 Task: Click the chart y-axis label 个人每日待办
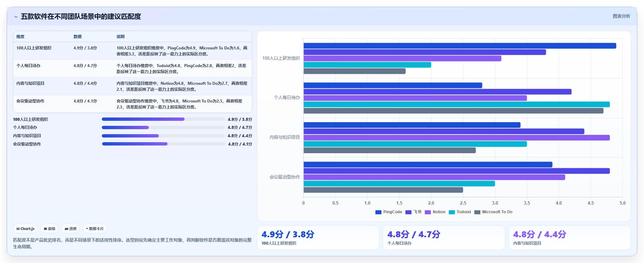coord(287,98)
